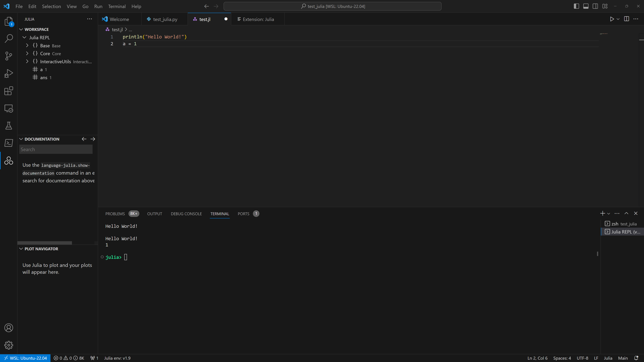
Task: Maximize the panel size chevron
Action: pos(626,213)
